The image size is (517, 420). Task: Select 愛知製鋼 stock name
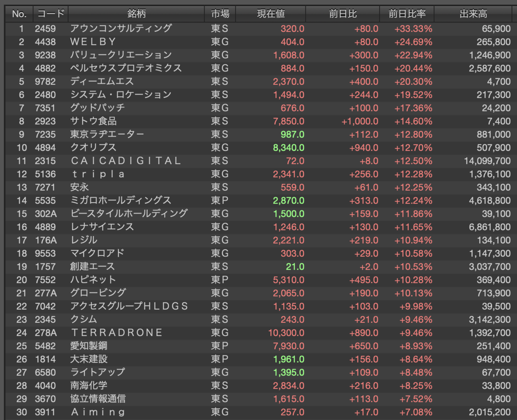89,346
